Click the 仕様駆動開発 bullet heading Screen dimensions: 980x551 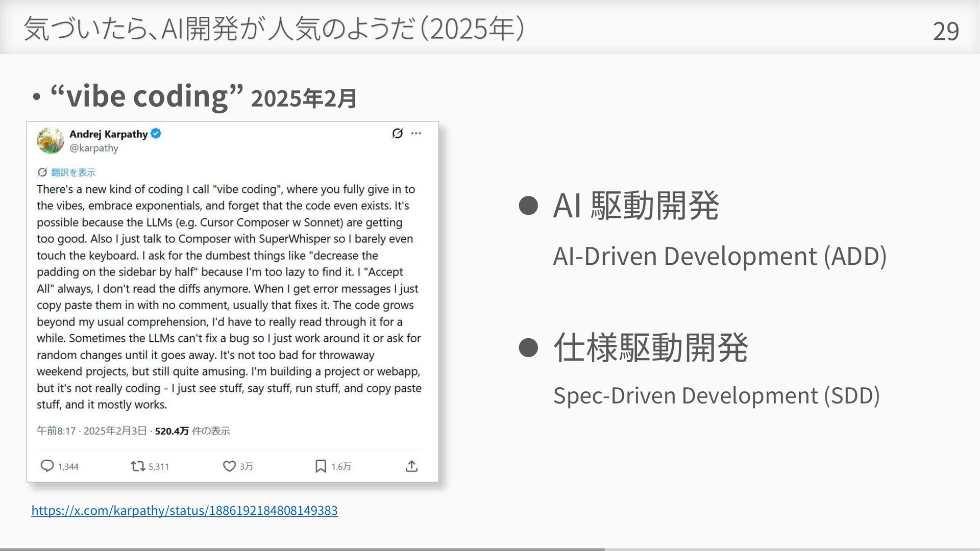[650, 348]
